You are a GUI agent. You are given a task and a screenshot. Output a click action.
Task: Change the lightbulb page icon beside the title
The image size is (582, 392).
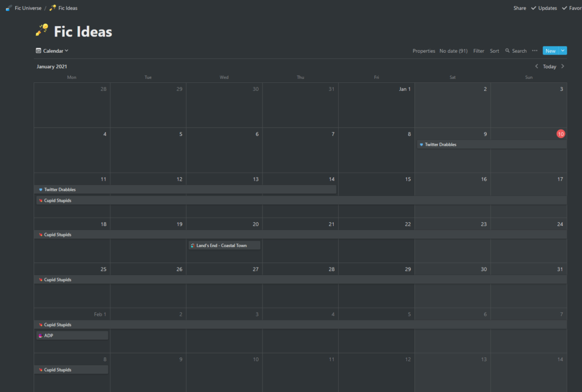click(x=42, y=30)
